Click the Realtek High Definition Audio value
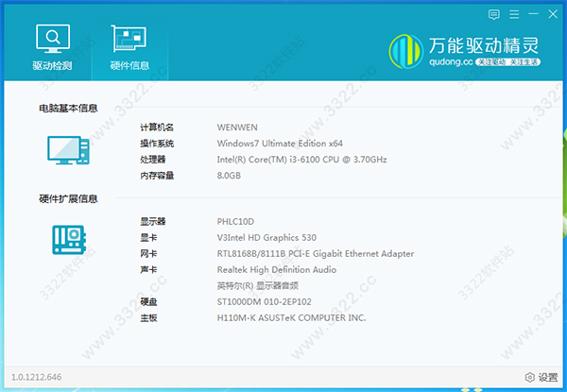 [277, 269]
